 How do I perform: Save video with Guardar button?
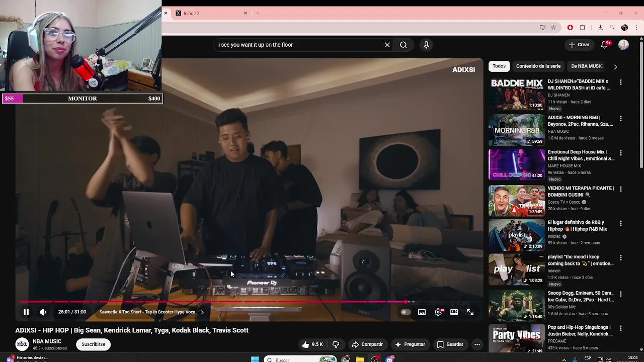pyautogui.click(x=450, y=344)
